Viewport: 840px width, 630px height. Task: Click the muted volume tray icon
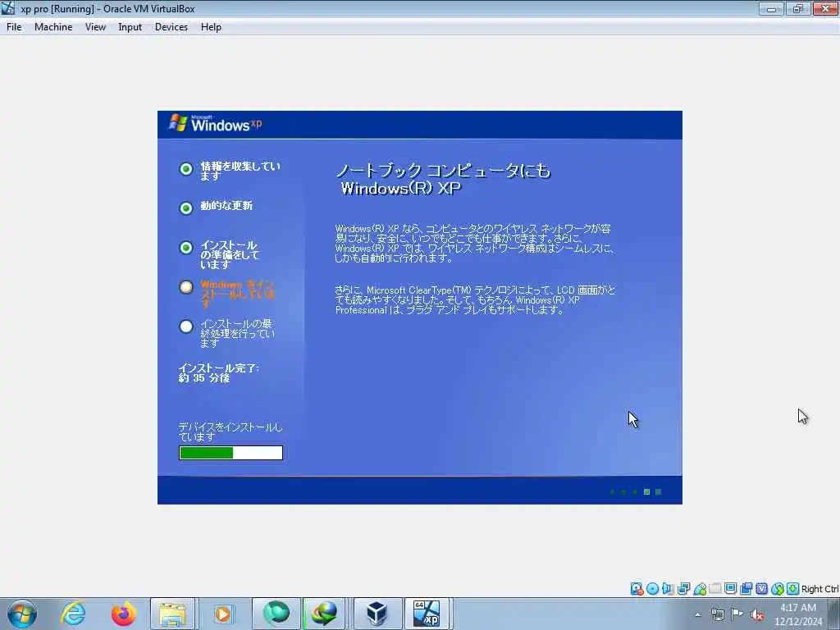coord(757,614)
